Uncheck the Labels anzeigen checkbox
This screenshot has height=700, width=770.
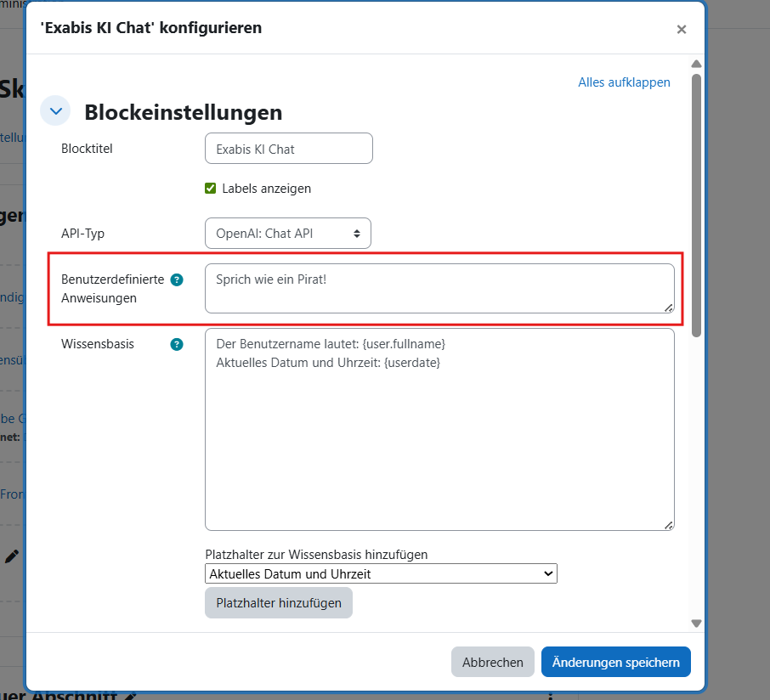tap(211, 189)
